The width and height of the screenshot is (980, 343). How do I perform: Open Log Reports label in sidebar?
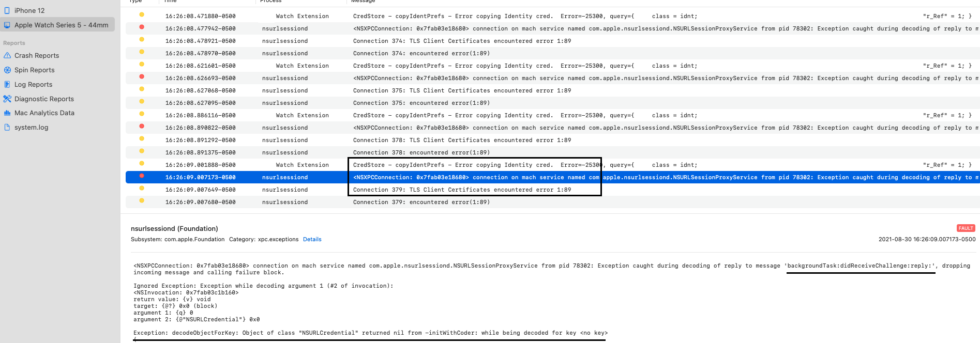click(x=33, y=84)
